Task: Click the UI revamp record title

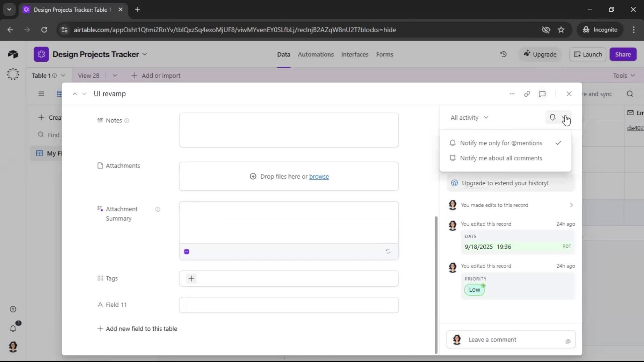Action: (x=110, y=94)
